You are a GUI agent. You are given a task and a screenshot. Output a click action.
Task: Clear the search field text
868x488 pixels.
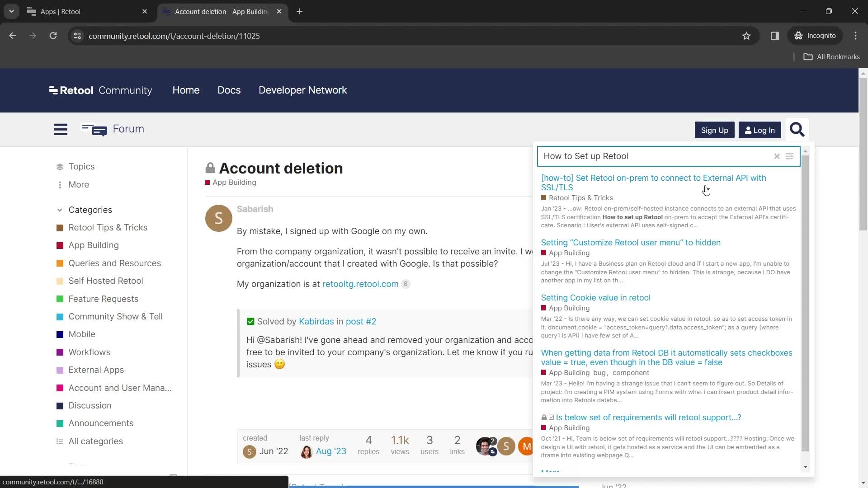[777, 156]
